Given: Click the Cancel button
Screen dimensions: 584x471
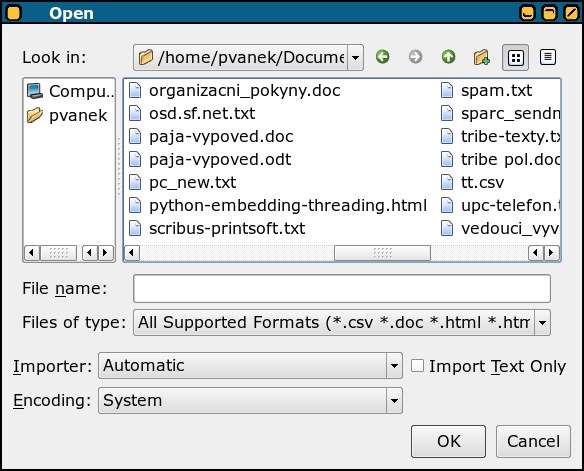Looking at the screenshot, I should tap(533, 442).
